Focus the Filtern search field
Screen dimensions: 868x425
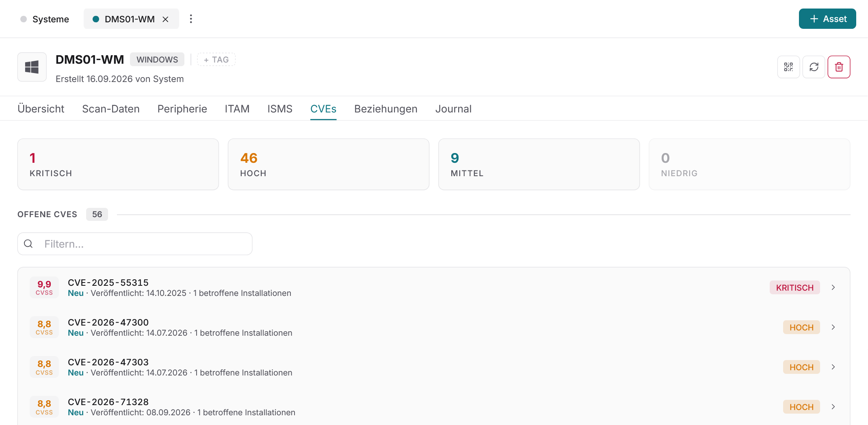(x=135, y=244)
